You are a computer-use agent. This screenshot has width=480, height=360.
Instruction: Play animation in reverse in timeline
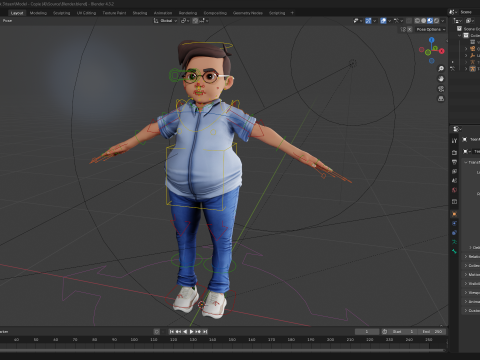click(185, 331)
